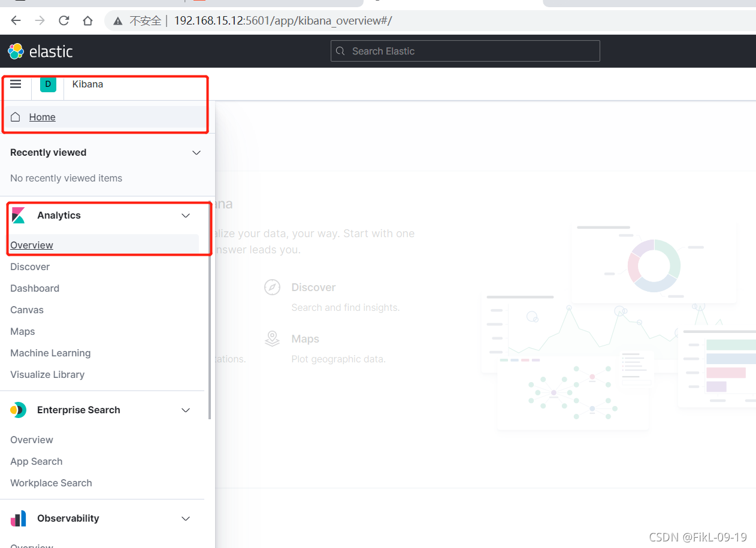The height and width of the screenshot is (548, 756).
Task: Click the Discover heading on main page
Action: [x=313, y=287]
